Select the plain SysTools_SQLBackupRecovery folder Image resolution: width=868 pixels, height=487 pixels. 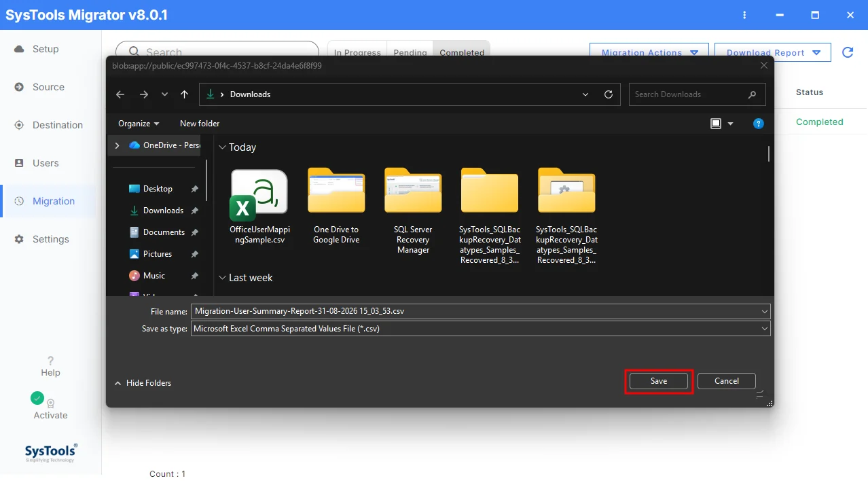(x=490, y=216)
